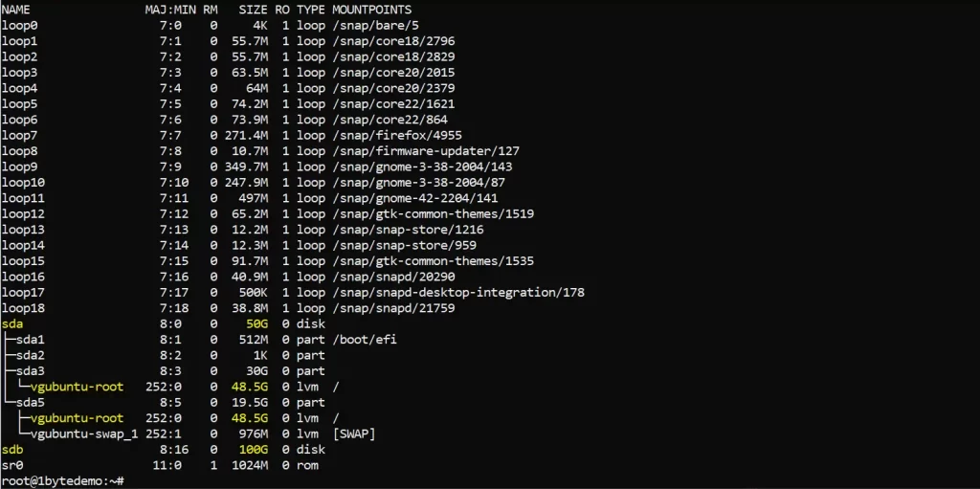The image size is (980, 489).
Task: Click the sda1 partition name
Action: pyautogui.click(x=30, y=340)
